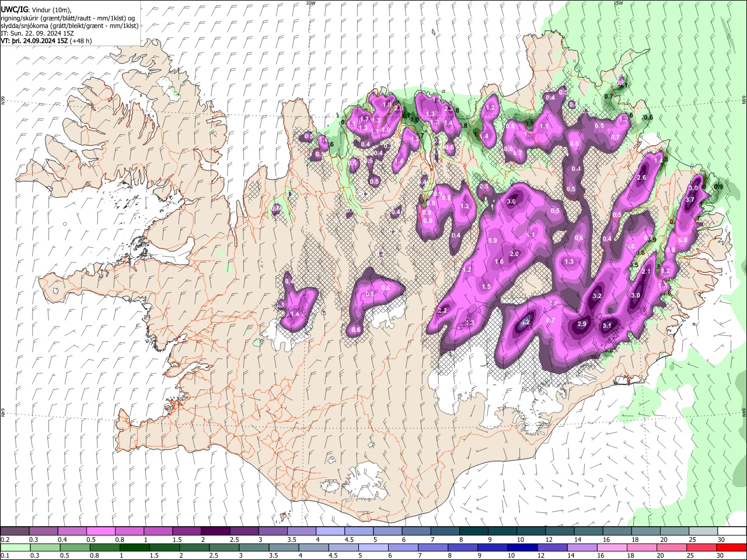Select the '2.2' value label on the map
This screenshot has width=747, height=560.
(x=442, y=311)
